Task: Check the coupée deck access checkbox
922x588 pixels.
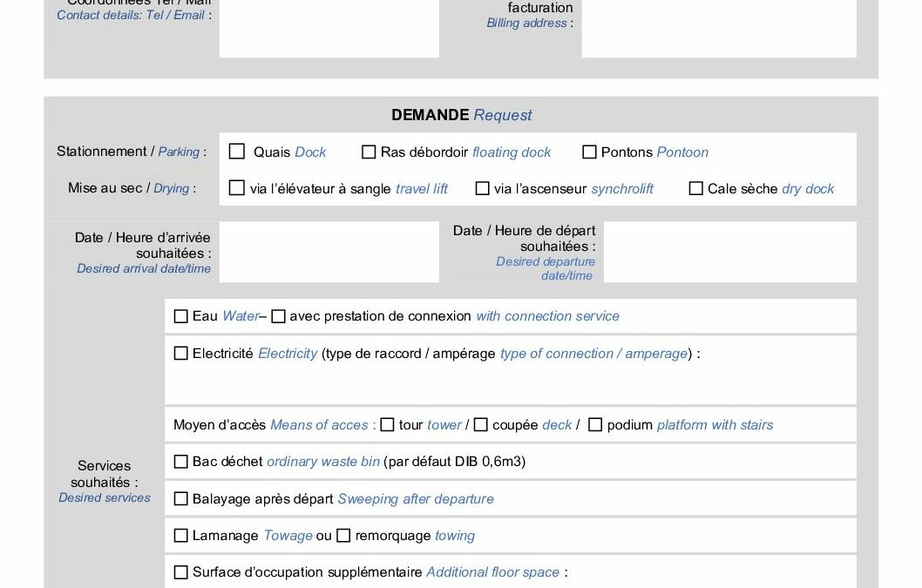Action: tap(481, 425)
